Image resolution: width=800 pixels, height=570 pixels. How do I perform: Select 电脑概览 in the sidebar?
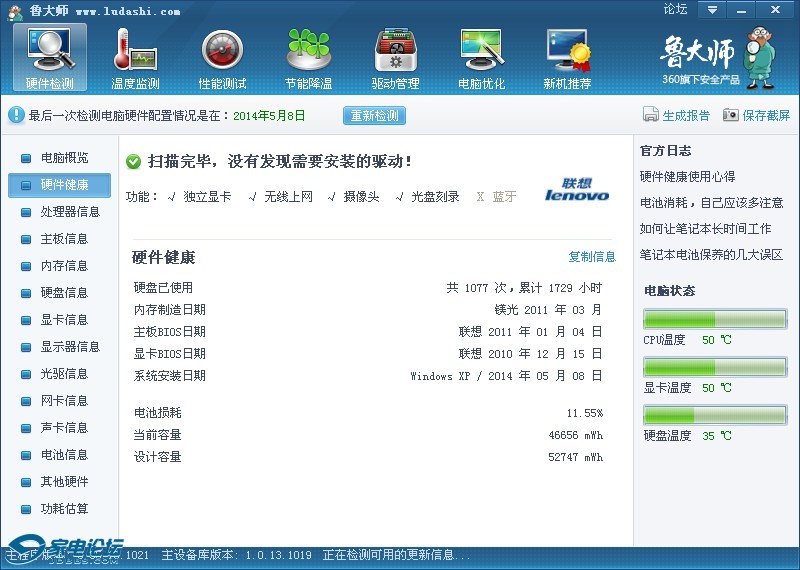click(x=64, y=158)
